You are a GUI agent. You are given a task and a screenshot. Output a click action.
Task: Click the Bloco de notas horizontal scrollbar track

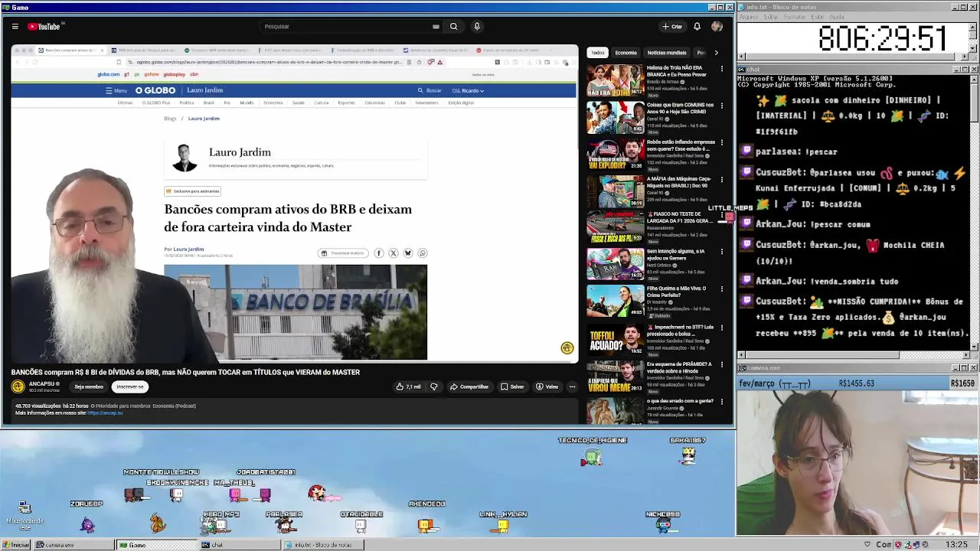tap(852, 57)
